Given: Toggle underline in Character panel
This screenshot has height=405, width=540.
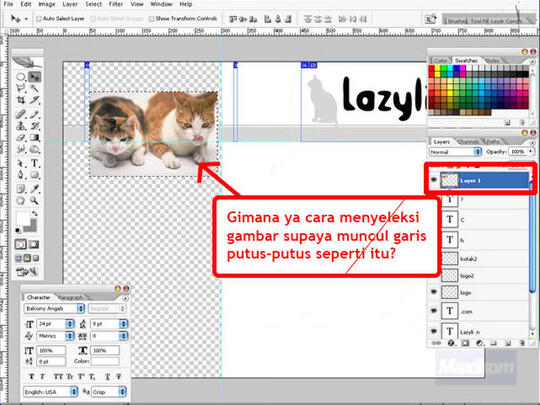Looking at the screenshot, I should pos(107,377).
